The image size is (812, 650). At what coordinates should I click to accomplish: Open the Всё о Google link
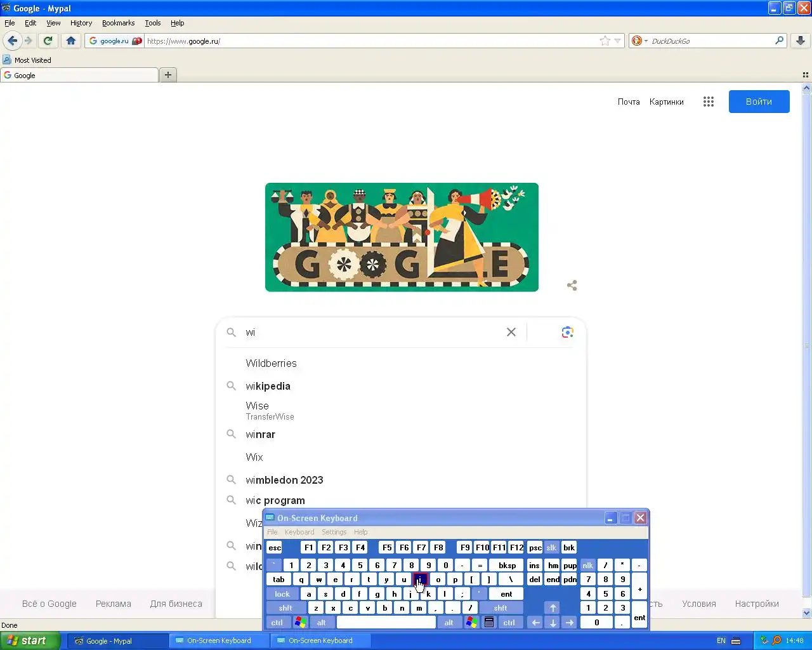click(49, 604)
